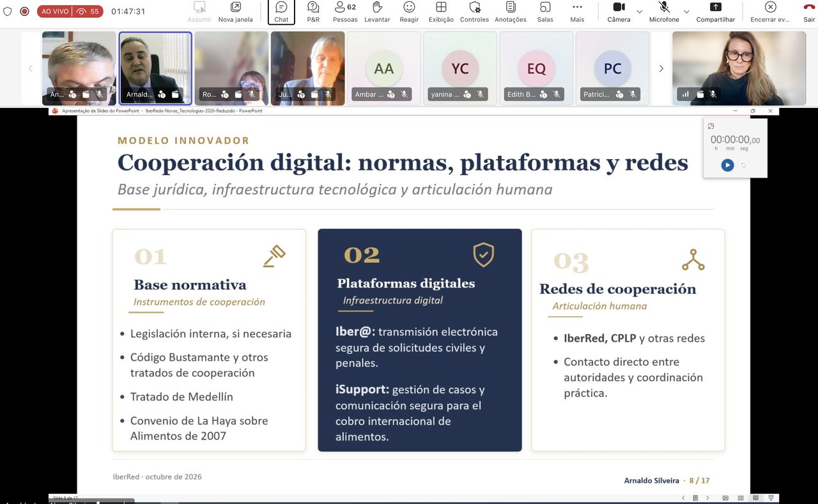Select the reading view in PowerPoint
This screenshot has width=818, height=504.
pyautogui.click(x=756, y=498)
